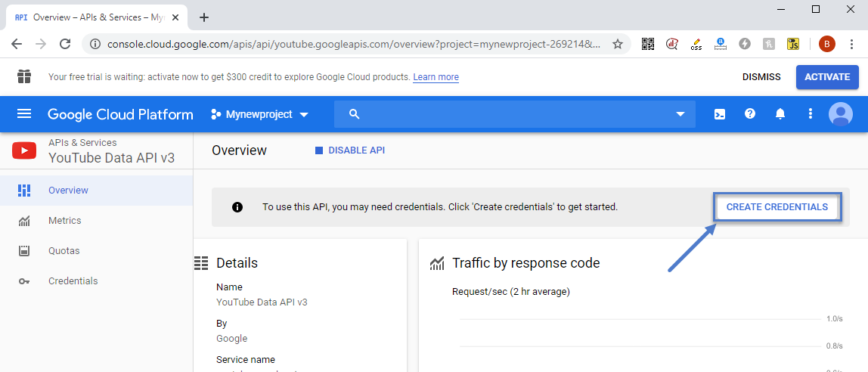Image resolution: width=868 pixels, height=372 pixels.
Task: Click the 'Google' value under By
Action: 232,338
